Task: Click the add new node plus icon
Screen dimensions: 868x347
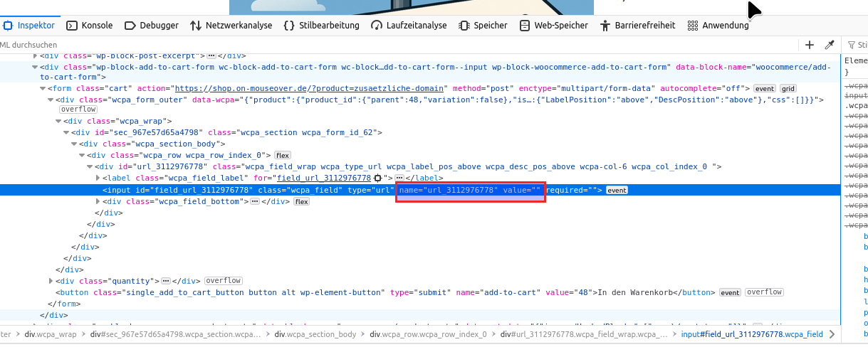Action: pyautogui.click(x=809, y=45)
